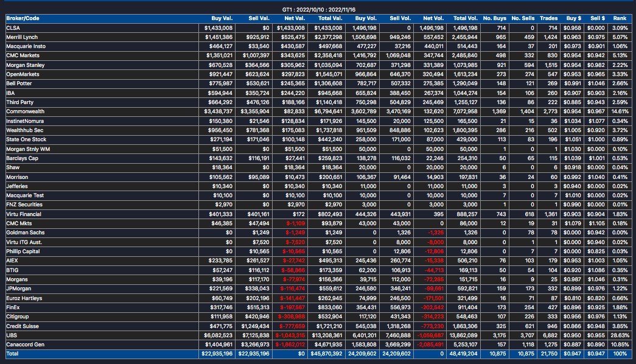
Task: Click Third Party Net Vol. value 245,469
Action: click(x=433, y=102)
